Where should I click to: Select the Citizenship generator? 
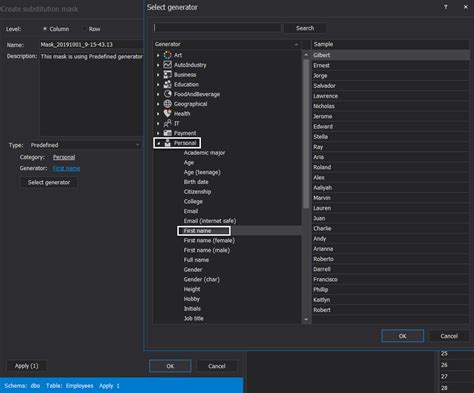[197, 192]
